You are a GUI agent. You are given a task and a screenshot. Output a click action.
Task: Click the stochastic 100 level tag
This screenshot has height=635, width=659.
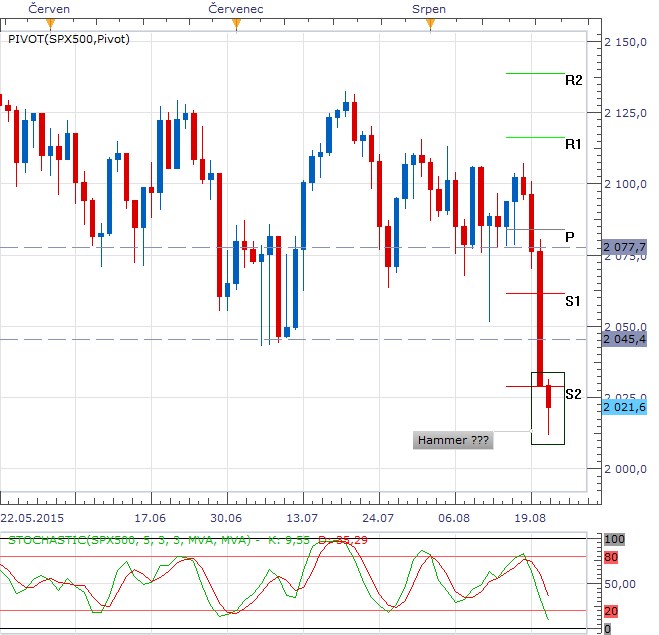point(614,539)
